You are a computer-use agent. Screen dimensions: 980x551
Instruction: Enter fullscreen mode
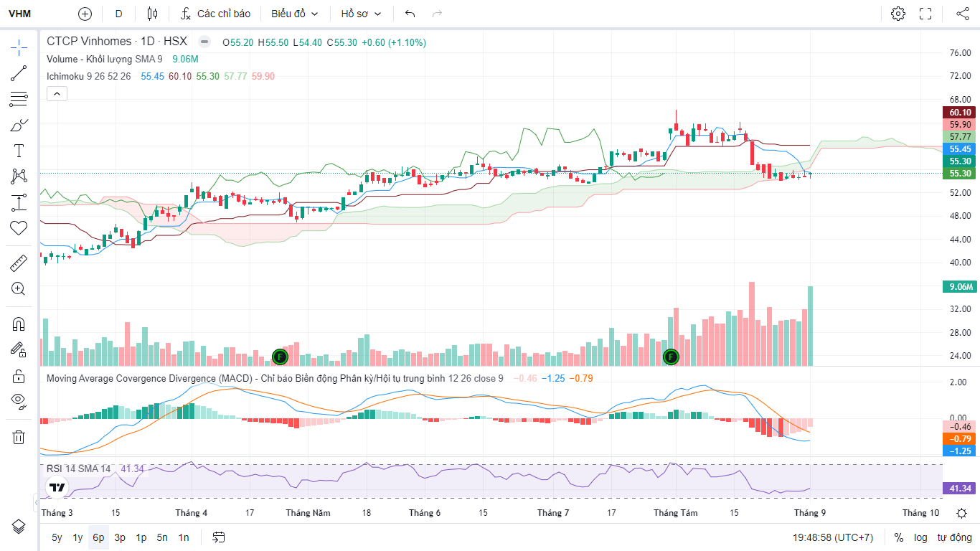pyautogui.click(x=925, y=14)
